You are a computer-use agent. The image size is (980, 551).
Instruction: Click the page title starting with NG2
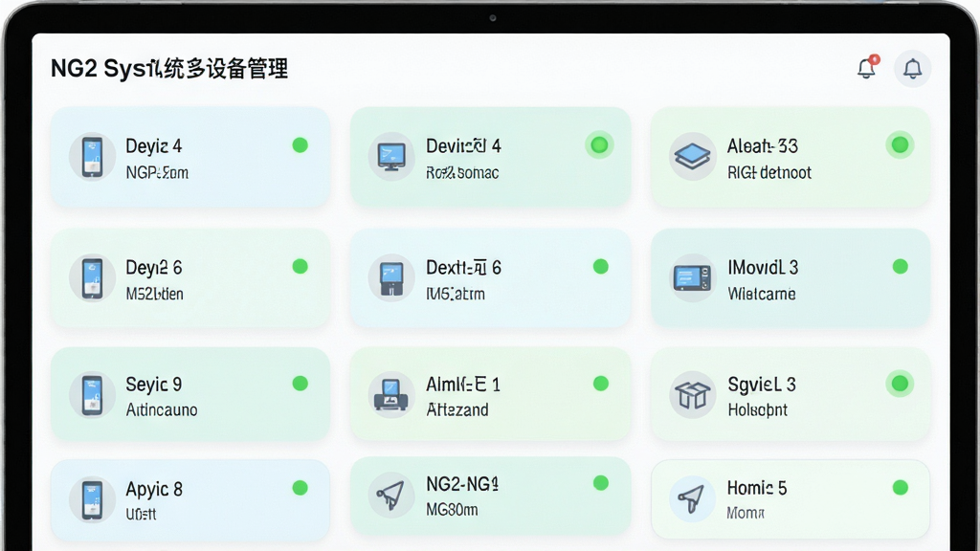(169, 69)
